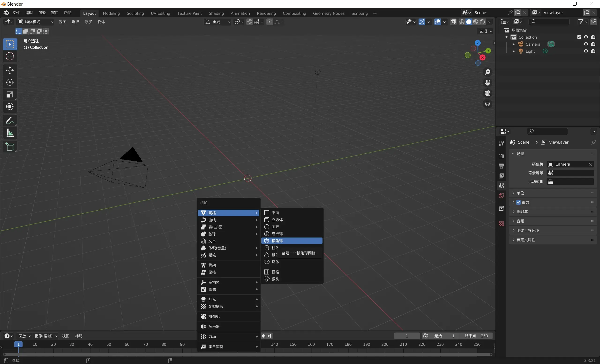Clear the scene Camera with X button

point(590,164)
